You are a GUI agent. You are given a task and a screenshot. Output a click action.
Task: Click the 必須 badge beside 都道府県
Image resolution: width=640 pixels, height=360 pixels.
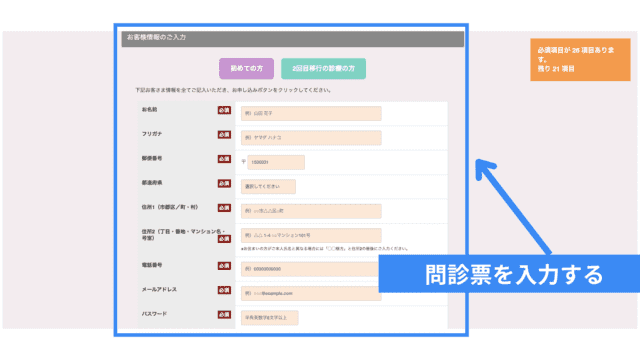[x=224, y=184]
